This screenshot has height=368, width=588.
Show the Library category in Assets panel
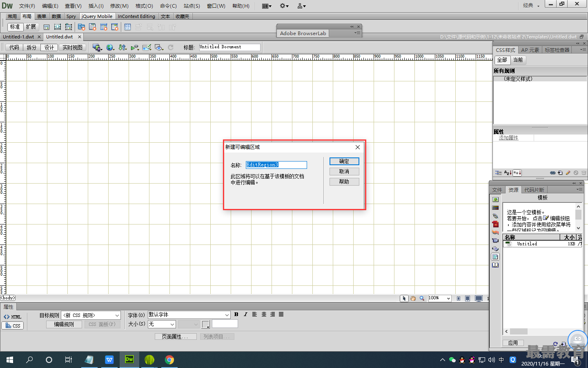click(x=495, y=265)
